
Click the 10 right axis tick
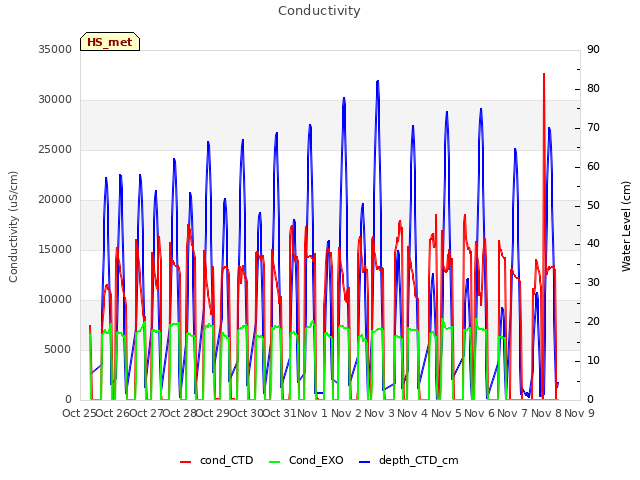[x=593, y=360]
